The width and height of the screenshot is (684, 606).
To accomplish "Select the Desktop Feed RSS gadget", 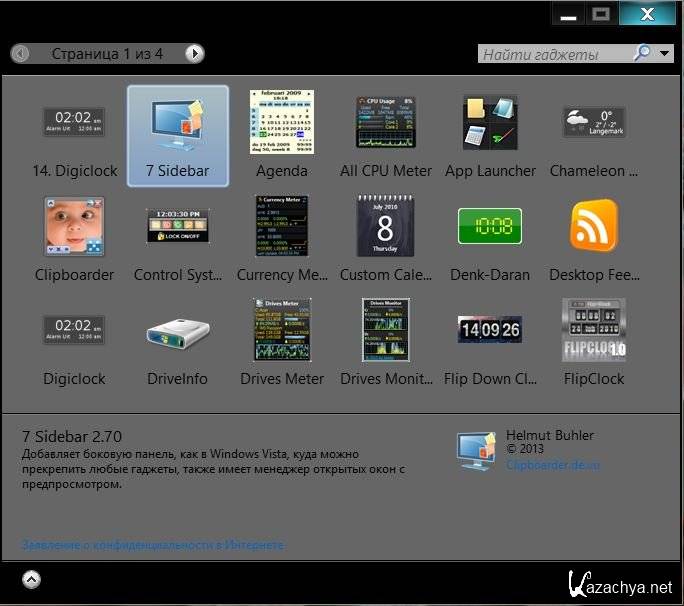I will pos(594,226).
